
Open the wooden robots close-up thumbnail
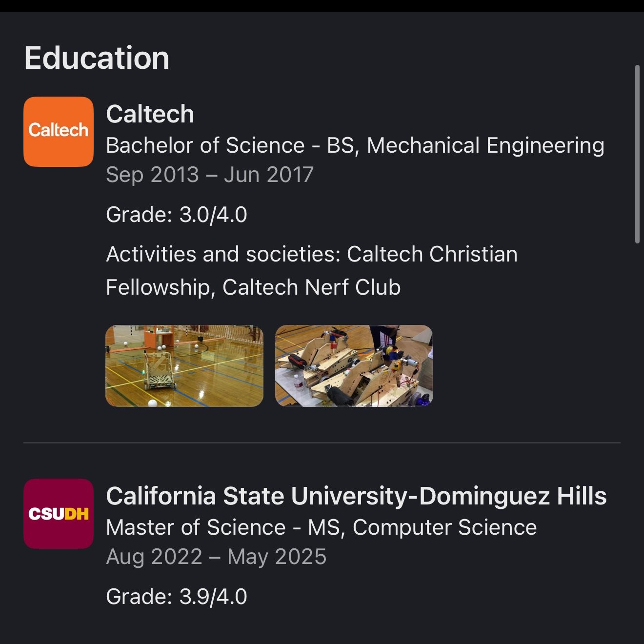pos(354,366)
